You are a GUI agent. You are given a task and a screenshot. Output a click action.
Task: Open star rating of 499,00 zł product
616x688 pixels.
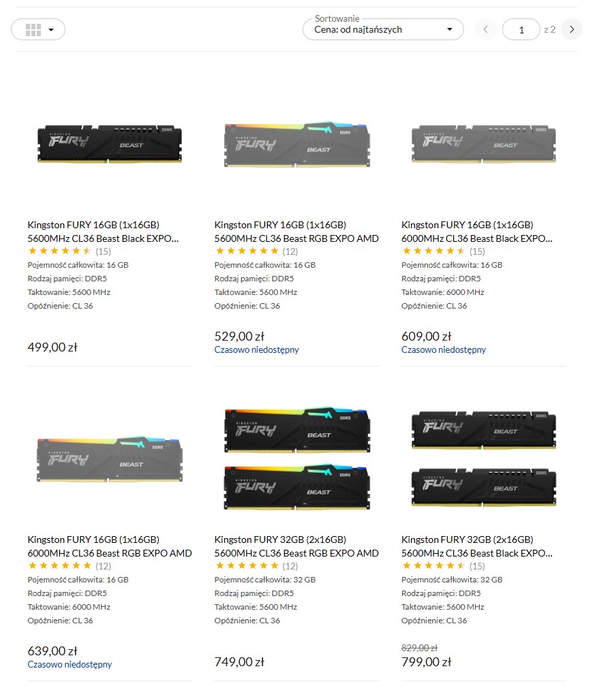pos(59,251)
